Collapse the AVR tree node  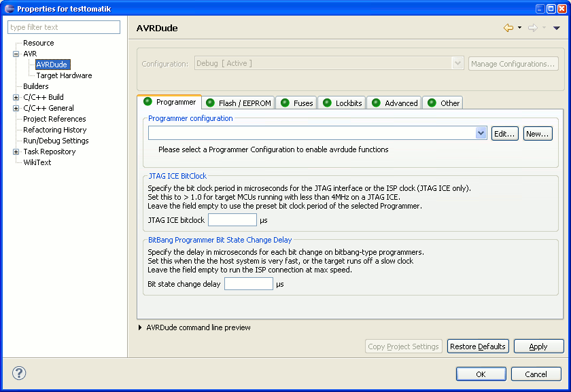[x=16, y=54]
